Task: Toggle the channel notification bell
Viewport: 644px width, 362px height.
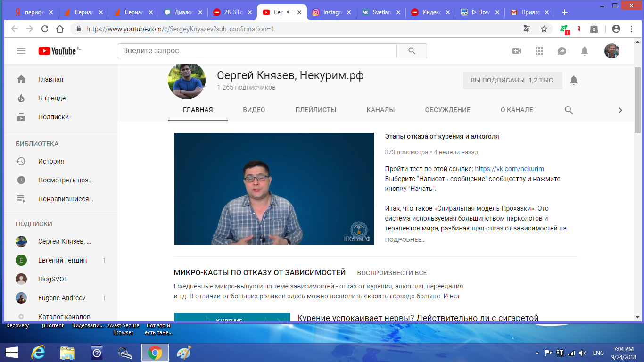Action: [574, 80]
